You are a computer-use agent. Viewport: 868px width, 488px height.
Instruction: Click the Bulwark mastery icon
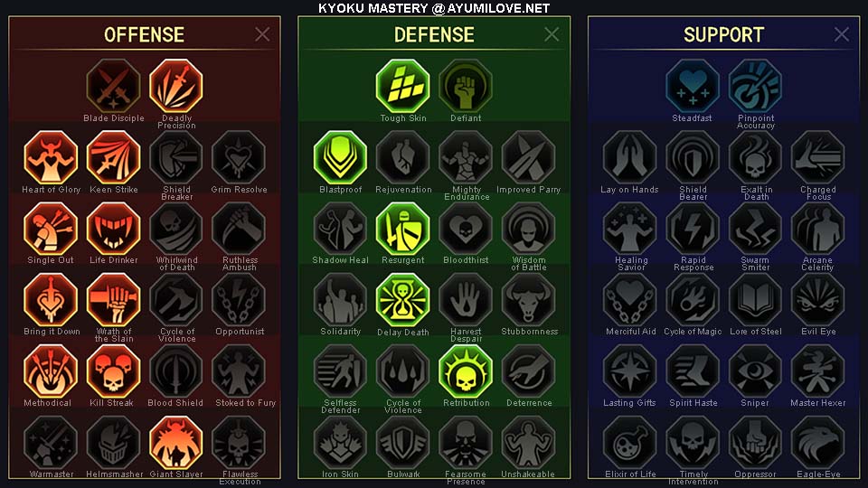[403, 443]
